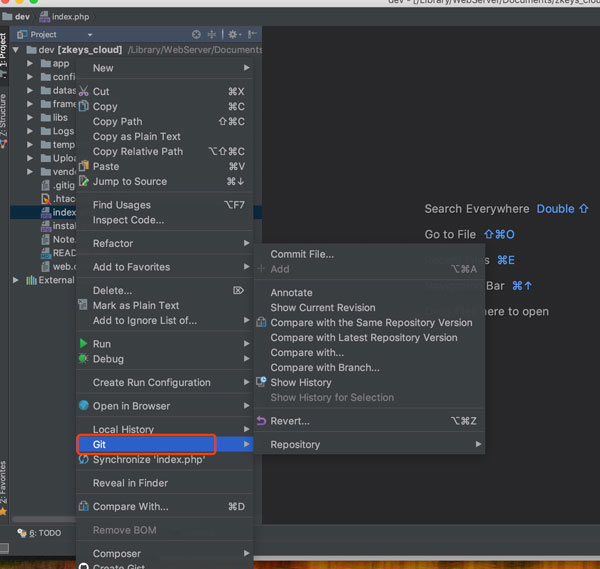Expand the temp folder arrow

pyautogui.click(x=30, y=145)
